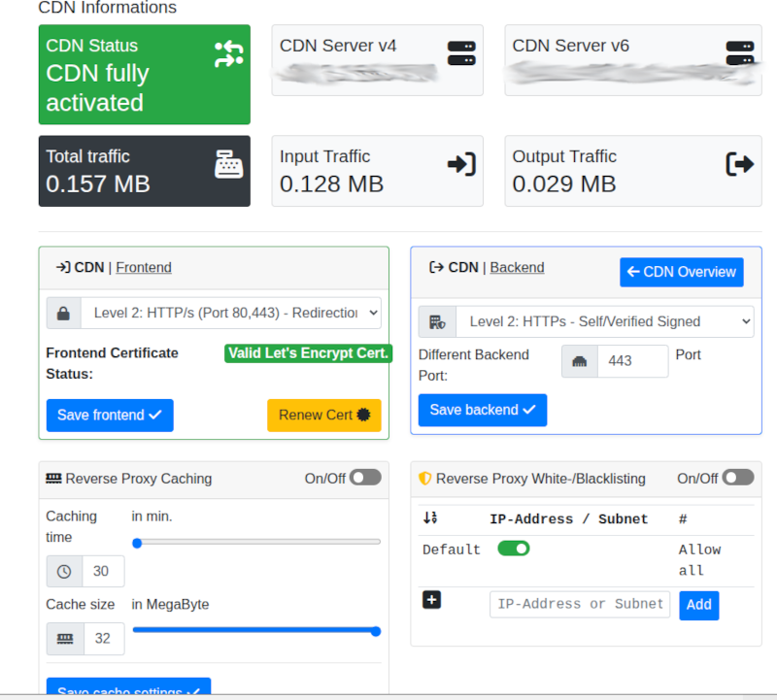Click the Input Traffic sign-in arrow icon
777x700 pixels.
(x=461, y=164)
